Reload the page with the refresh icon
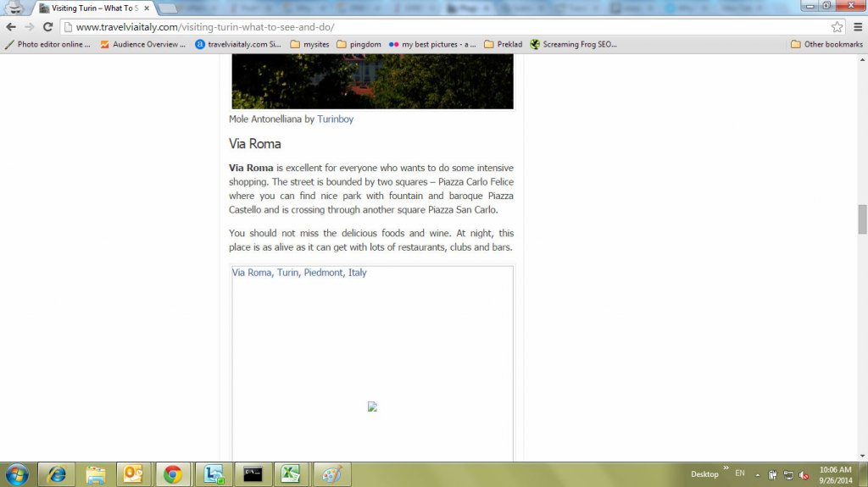Viewport: 868px width, 487px height. [x=48, y=26]
